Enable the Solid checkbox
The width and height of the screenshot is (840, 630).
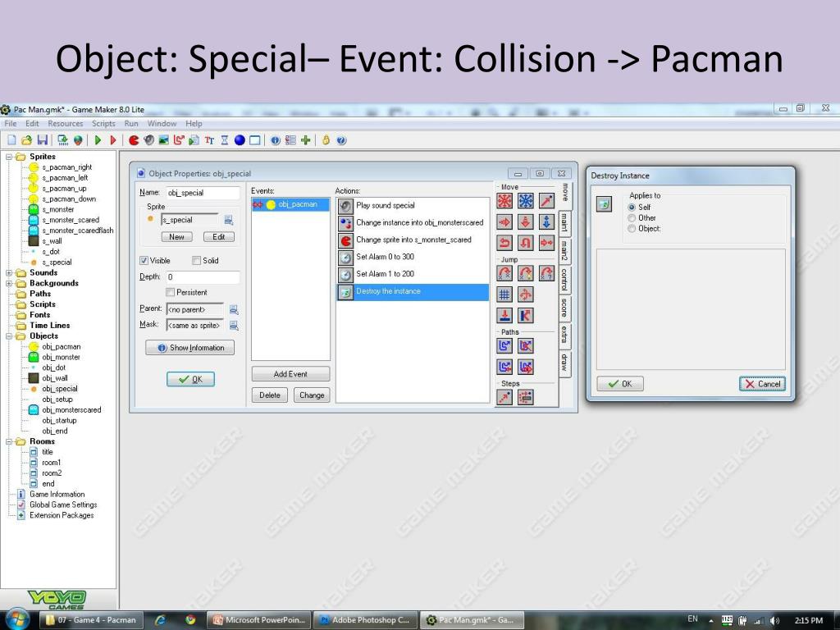(196, 260)
